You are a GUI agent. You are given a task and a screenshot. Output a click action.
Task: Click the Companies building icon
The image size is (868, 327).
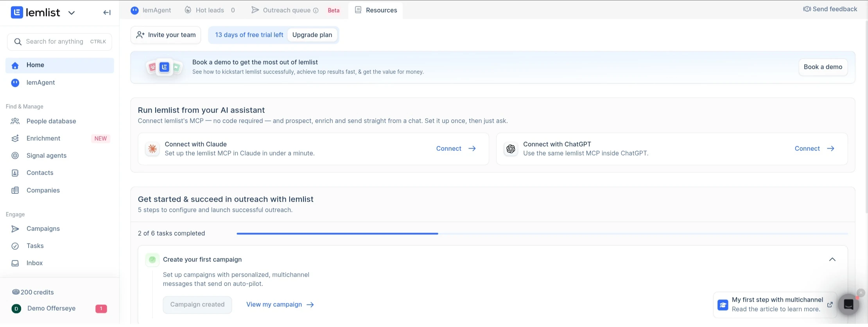15,190
